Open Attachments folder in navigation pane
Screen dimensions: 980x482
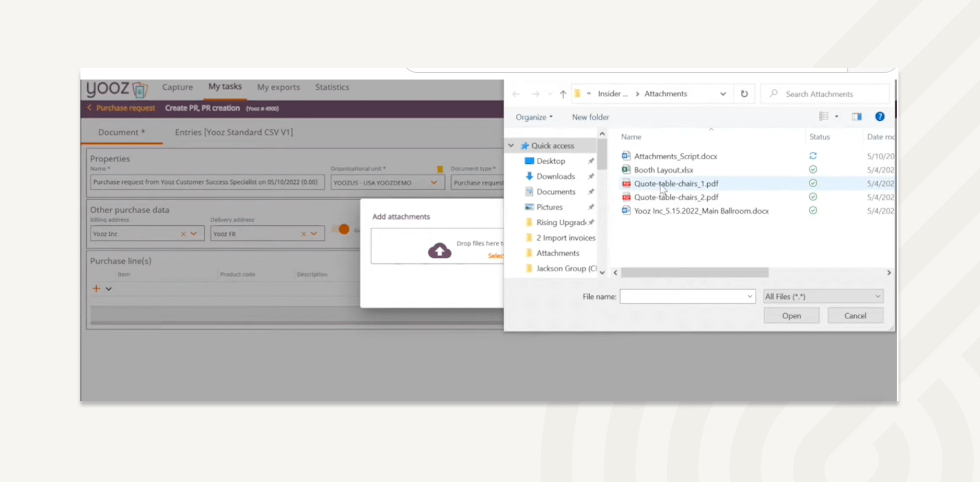pyautogui.click(x=557, y=253)
